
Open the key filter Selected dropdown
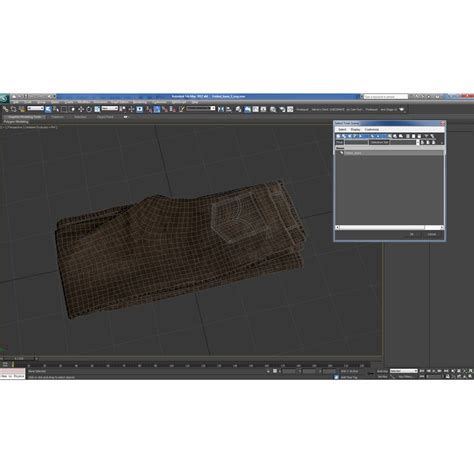tap(404, 371)
